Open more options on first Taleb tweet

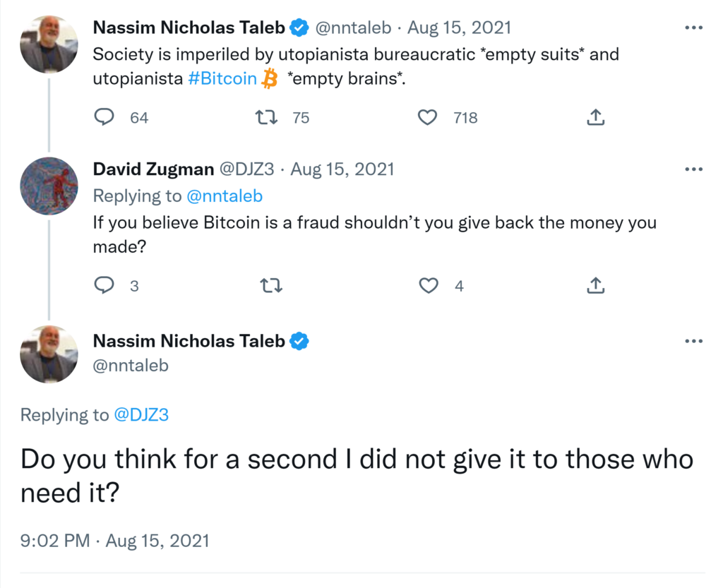pos(694,28)
